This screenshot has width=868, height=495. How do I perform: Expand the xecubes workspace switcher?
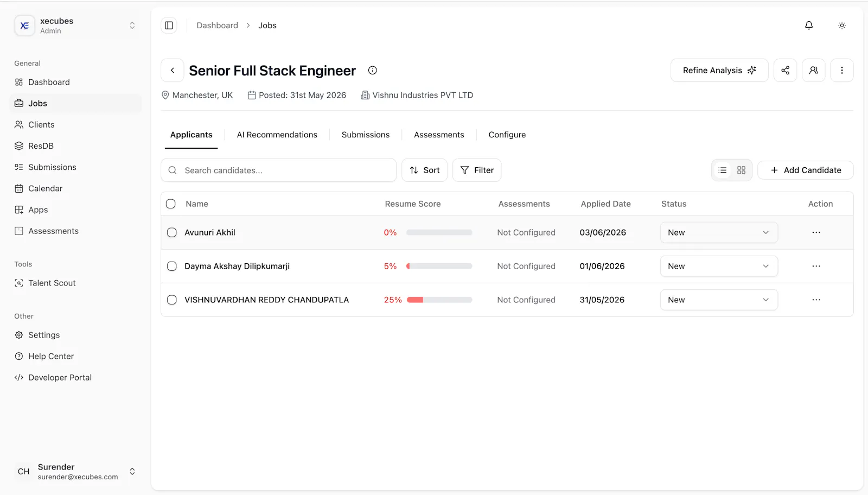click(132, 26)
